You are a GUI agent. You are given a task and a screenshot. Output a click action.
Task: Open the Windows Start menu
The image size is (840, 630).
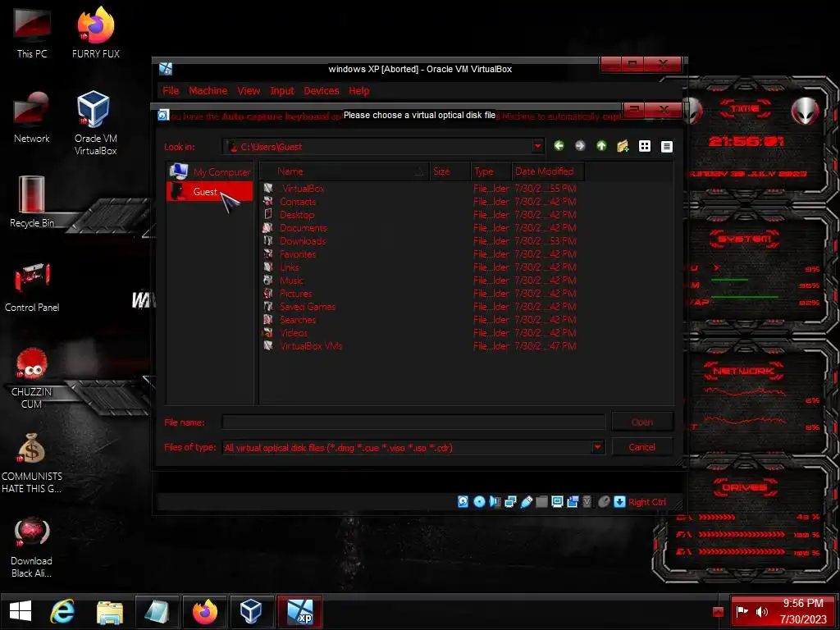click(21, 611)
